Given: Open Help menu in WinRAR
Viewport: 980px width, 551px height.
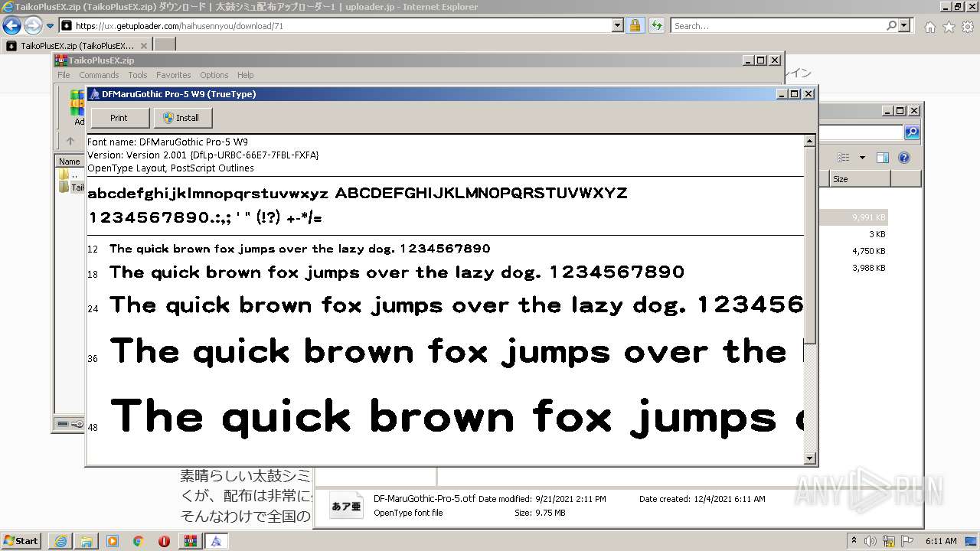Looking at the screenshot, I should tap(245, 75).
